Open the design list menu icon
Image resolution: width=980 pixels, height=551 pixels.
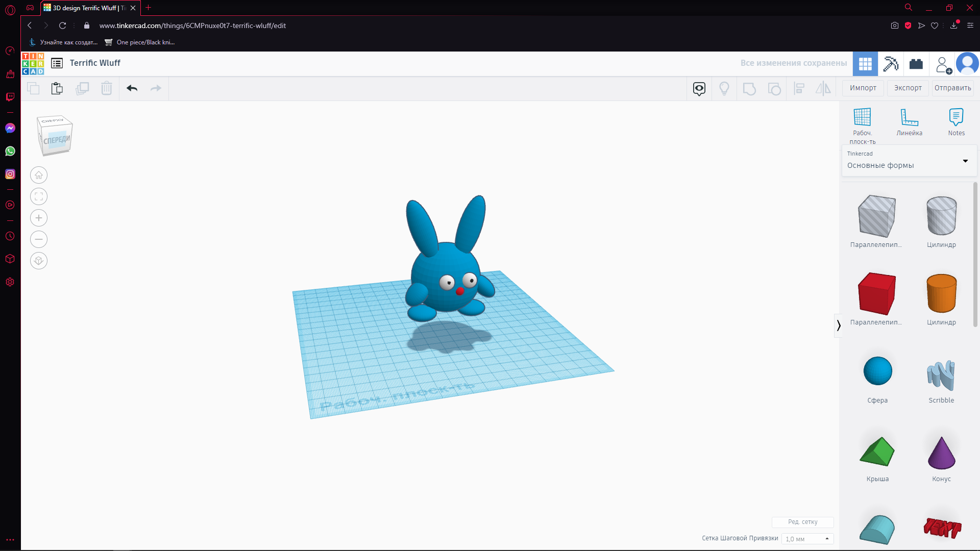(57, 63)
